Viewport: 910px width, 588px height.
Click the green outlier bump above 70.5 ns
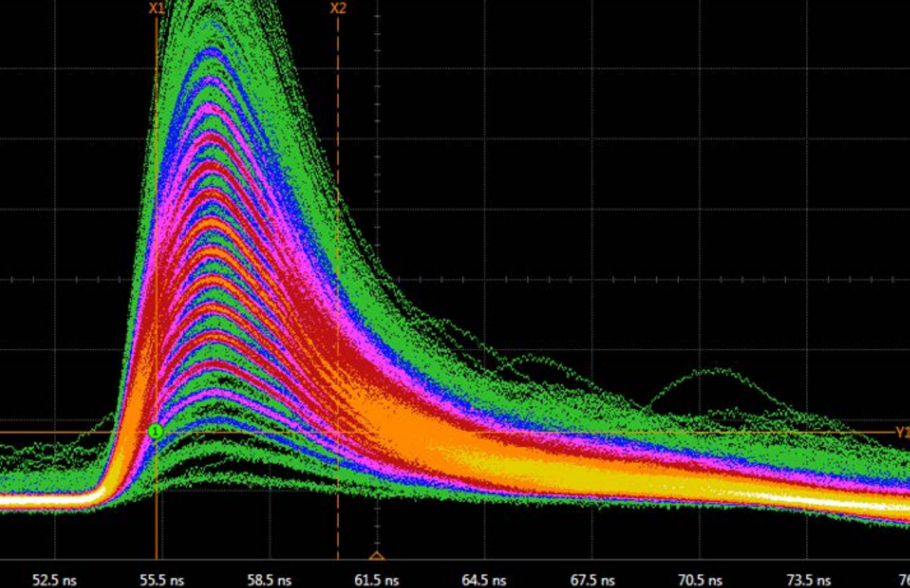click(706, 373)
